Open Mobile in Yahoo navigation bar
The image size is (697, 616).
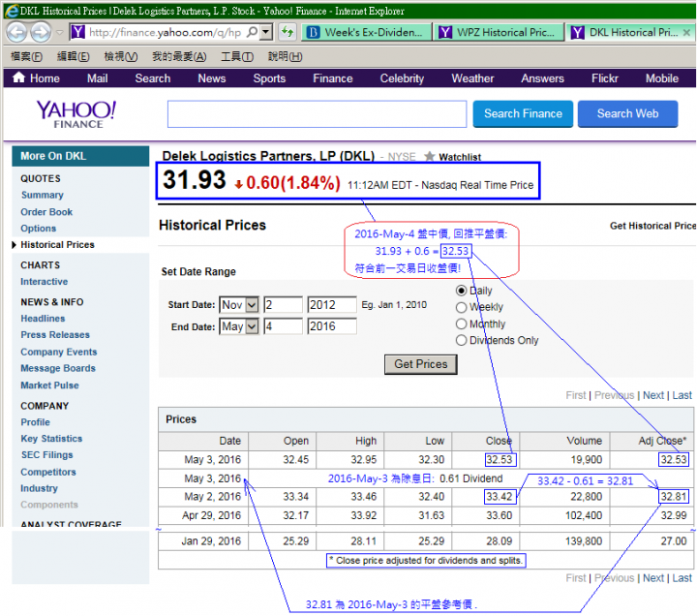662,78
